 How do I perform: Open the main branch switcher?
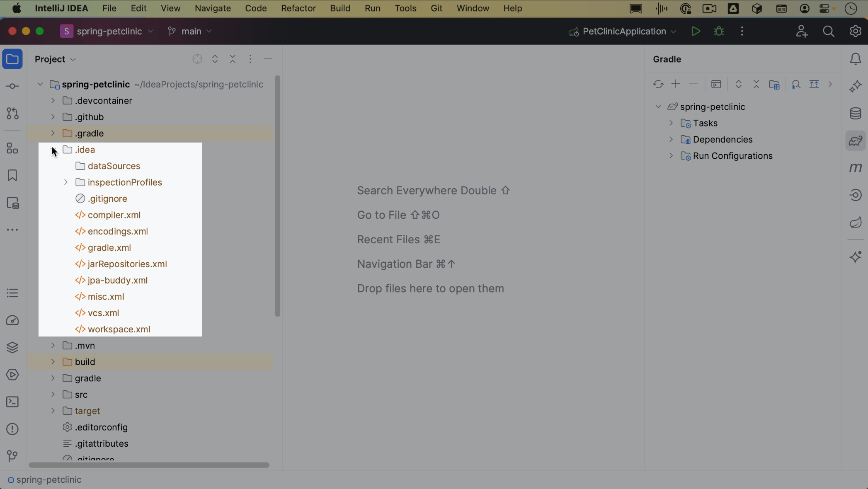click(189, 31)
